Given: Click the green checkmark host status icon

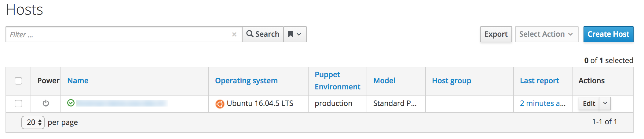Looking at the screenshot, I should pyautogui.click(x=71, y=103).
